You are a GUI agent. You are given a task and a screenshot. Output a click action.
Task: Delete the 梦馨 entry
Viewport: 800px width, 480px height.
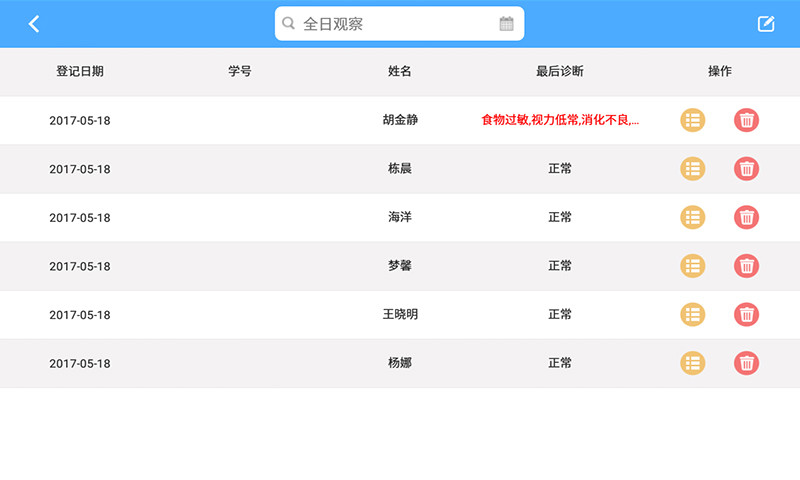[x=746, y=266]
